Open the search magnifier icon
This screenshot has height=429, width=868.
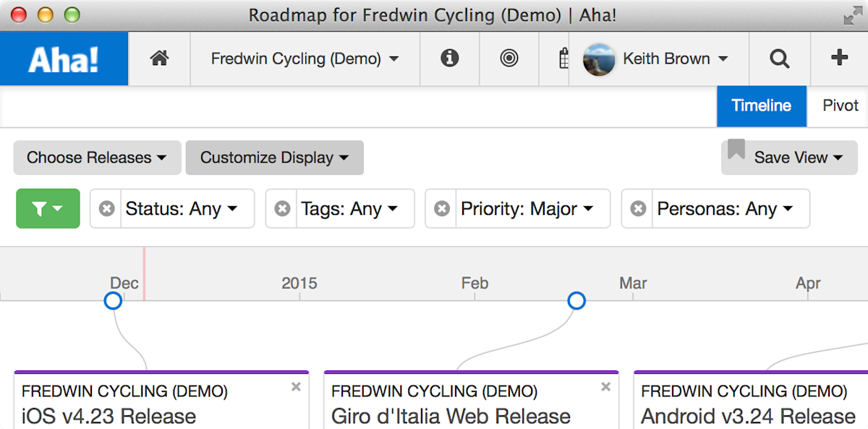point(779,59)
